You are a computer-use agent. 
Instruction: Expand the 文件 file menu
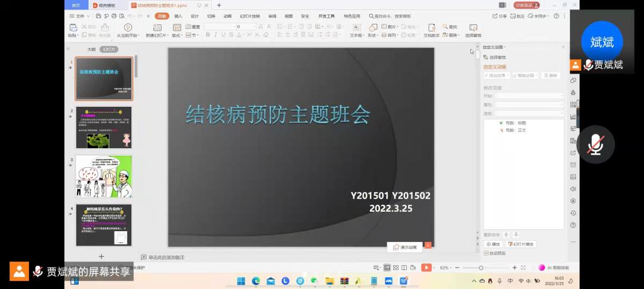80,16
